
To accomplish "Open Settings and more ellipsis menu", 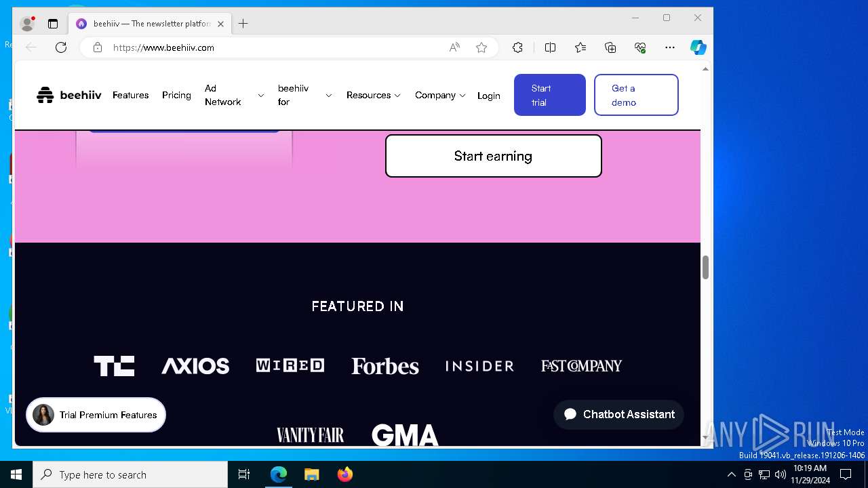I will coord(670,47).
